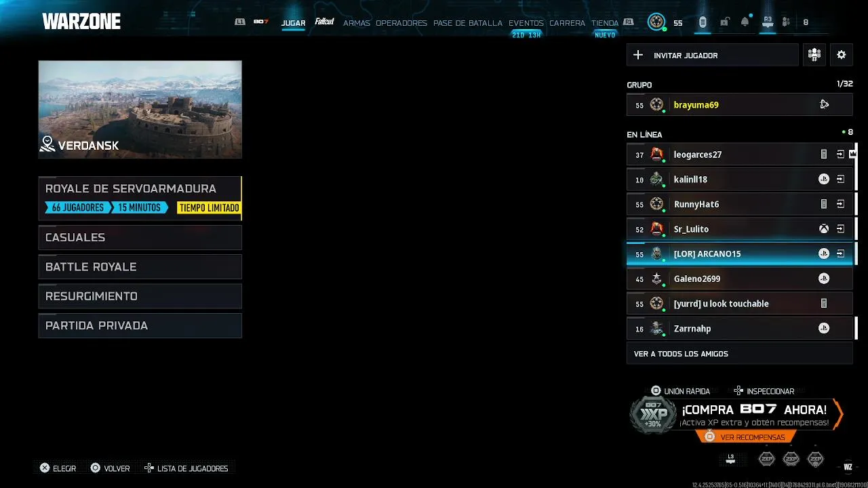Click the L1 previous-tab prompt
Image resolution: width=868 pixels, height=488 pixels.
(239, 22)
